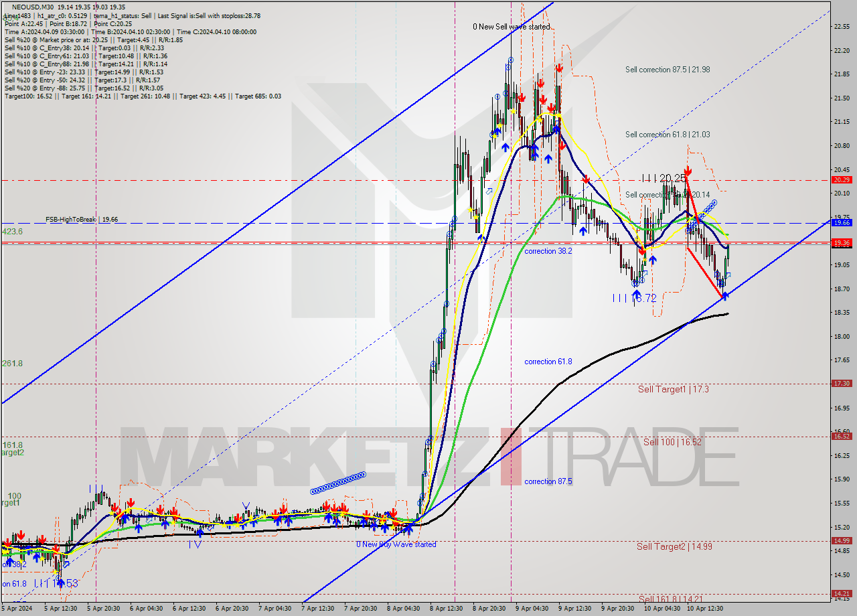The height and width of the screenshot is (616, 857).
Task: Click the '7 Apr 12:30' time axis label
Action: [x=318, y=609]
